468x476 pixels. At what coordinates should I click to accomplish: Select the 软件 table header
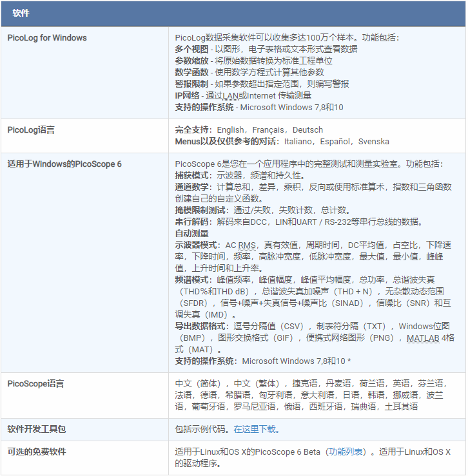click(x=21, y=13)
